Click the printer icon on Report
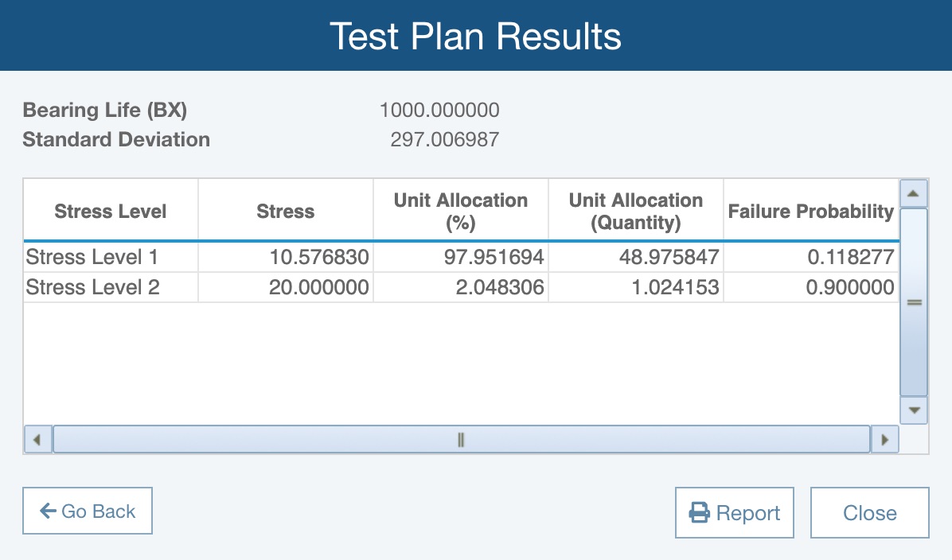Viewport: 952px width, 560px height. 700,513
